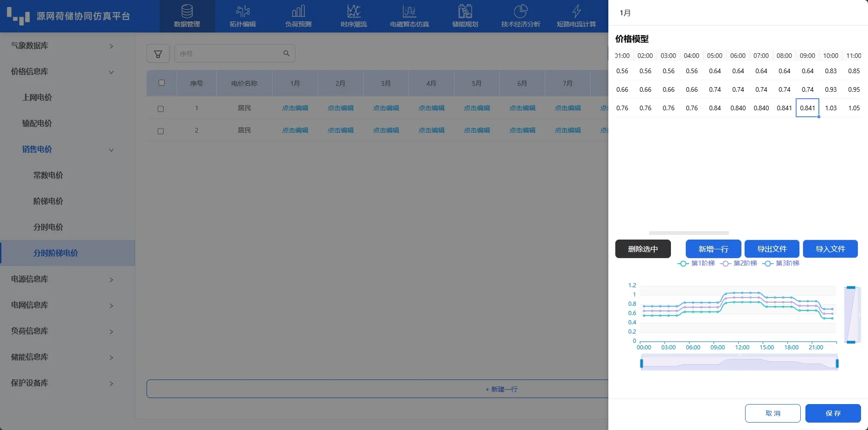Select the 1.03 cell under 10:00

point(830,108)
